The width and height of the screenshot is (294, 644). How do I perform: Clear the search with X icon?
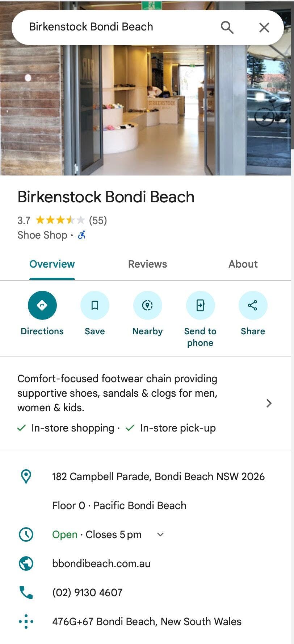pyautogui.click(x=264, y=27)
